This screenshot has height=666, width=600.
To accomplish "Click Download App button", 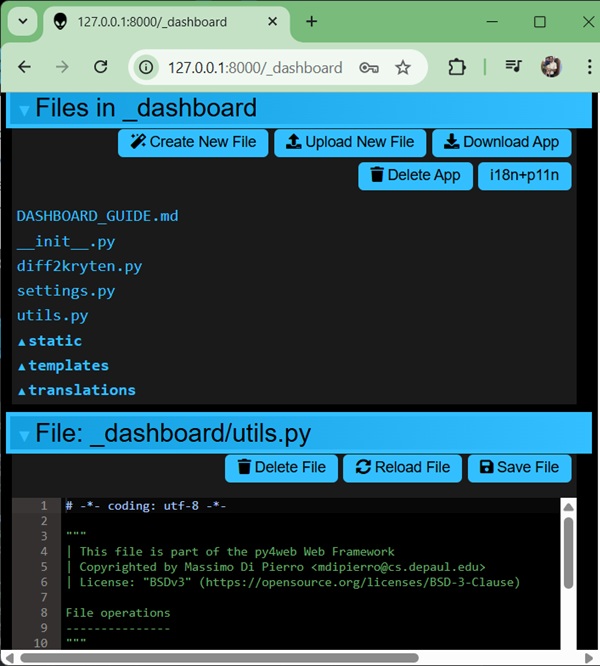I will (x=501, y=143).
